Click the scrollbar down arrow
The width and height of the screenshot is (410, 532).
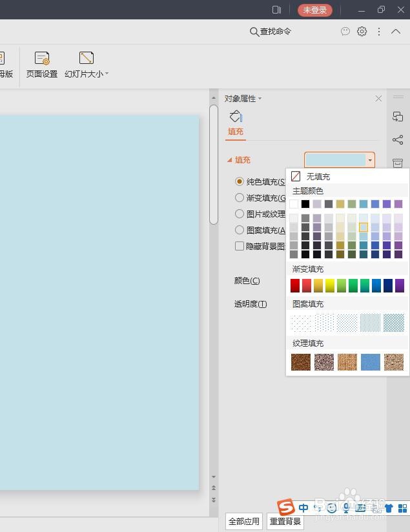point(214,476)
